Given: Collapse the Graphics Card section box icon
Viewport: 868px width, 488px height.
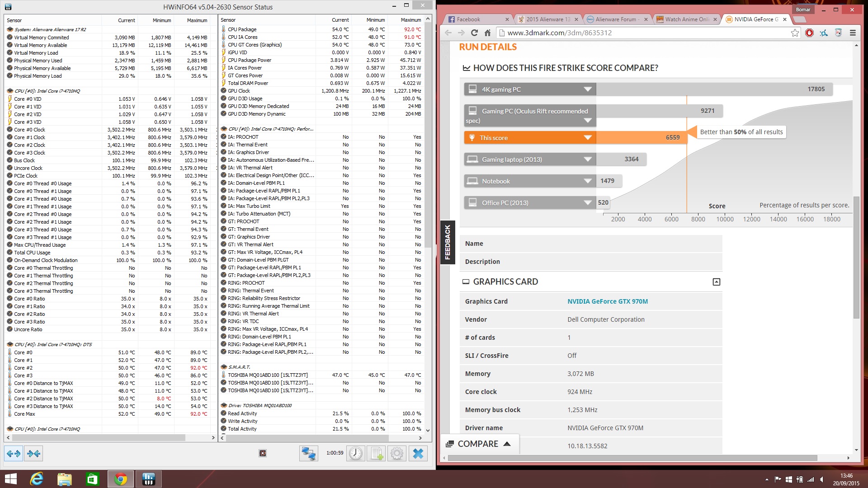Looking at the screenshot, I should [716, 282].
